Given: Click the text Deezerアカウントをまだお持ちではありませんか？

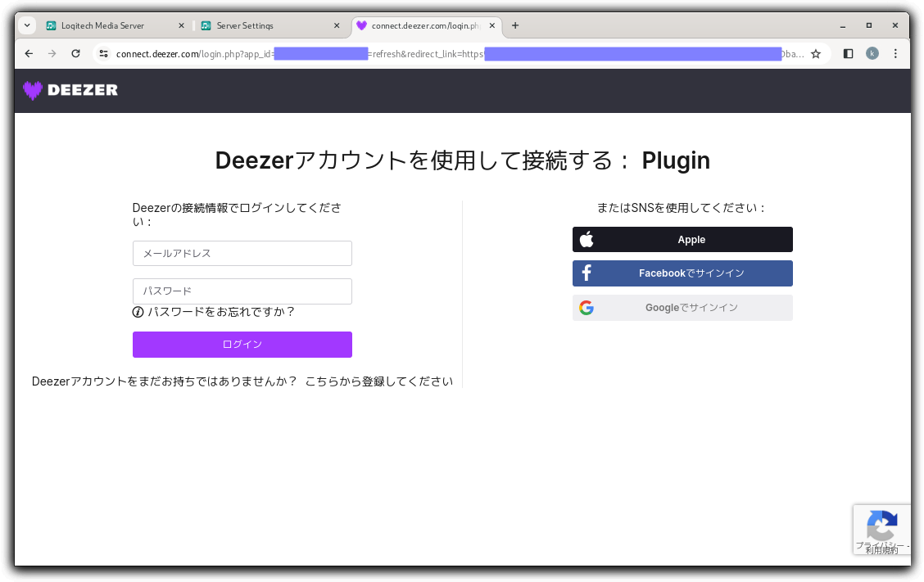Looking at the screenshot, I should point(165,381).
